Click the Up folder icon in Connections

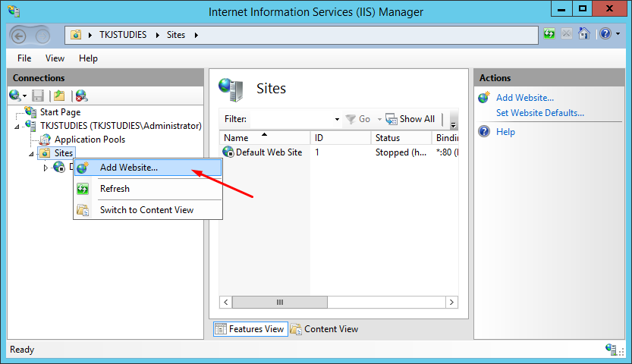(x=59, y=96)
